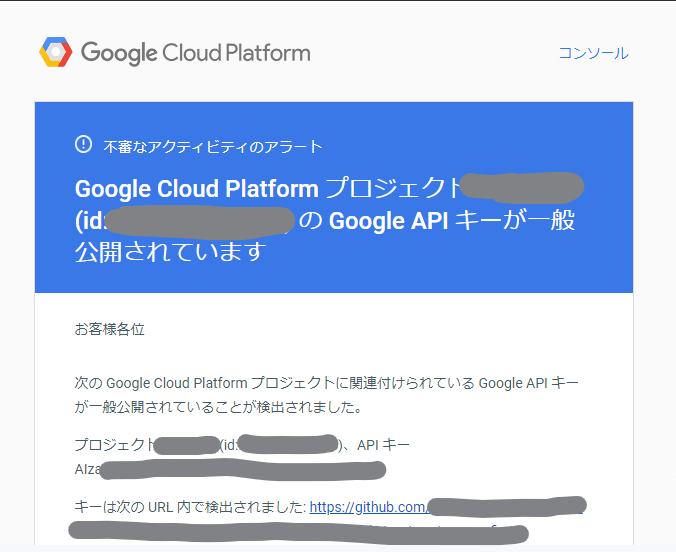Click the headline ending 公開されています
Viewport: 676px width, 552px height.
tap(325, 220)
